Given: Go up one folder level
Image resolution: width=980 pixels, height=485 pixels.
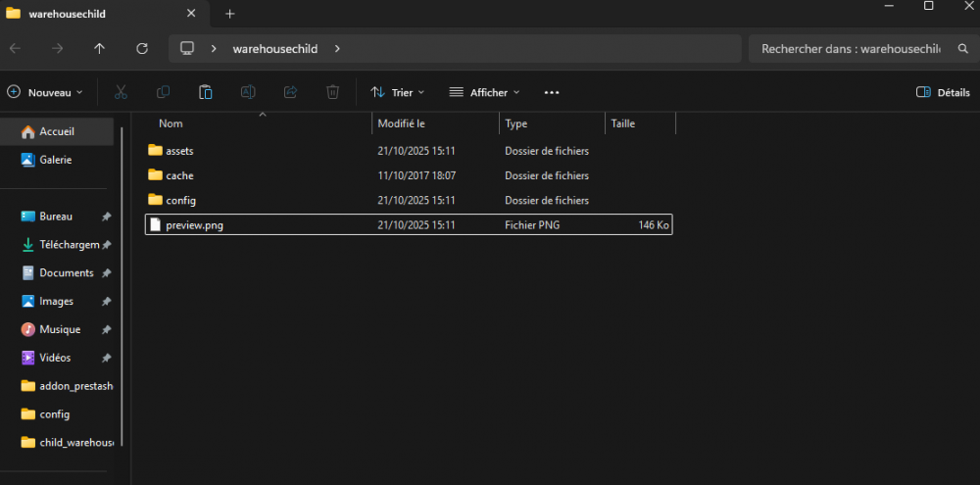Looking at the screenshot, I should 99,48.
